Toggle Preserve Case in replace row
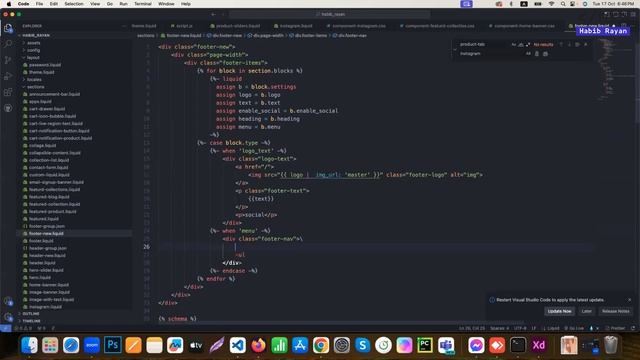The image size is (640, 360). click(x=528, y=53)
